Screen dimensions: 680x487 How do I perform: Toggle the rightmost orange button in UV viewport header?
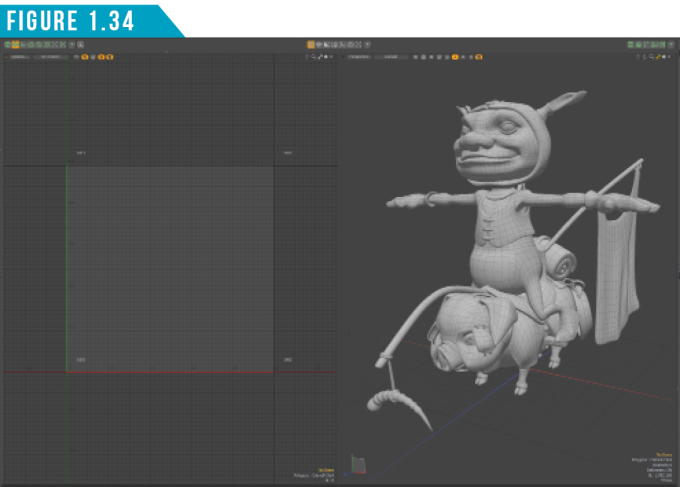click(109, 57)
